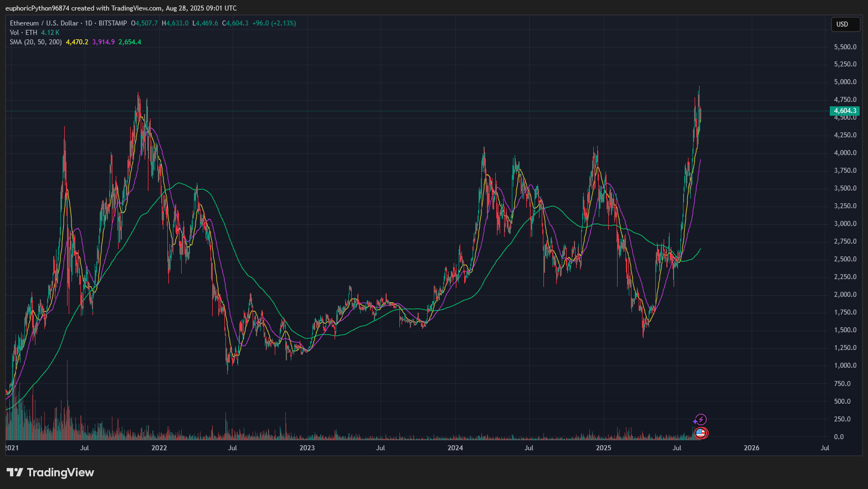Select the SMA (20, 50, 200) indicator legend
Screen dimensions: 868x489
tap(36, 42)
